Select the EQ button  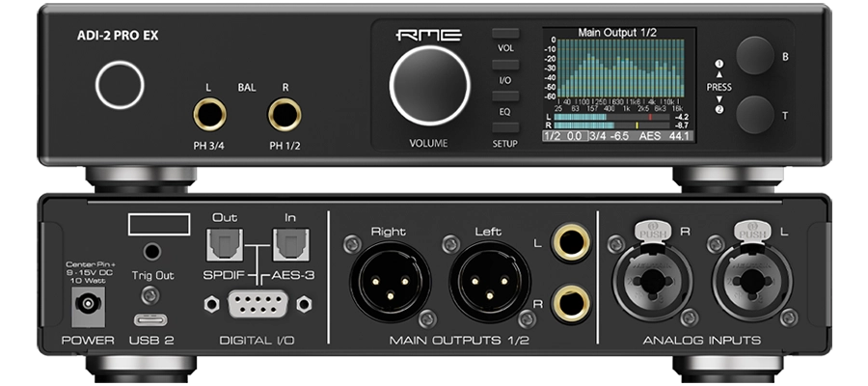coord(505,96)
